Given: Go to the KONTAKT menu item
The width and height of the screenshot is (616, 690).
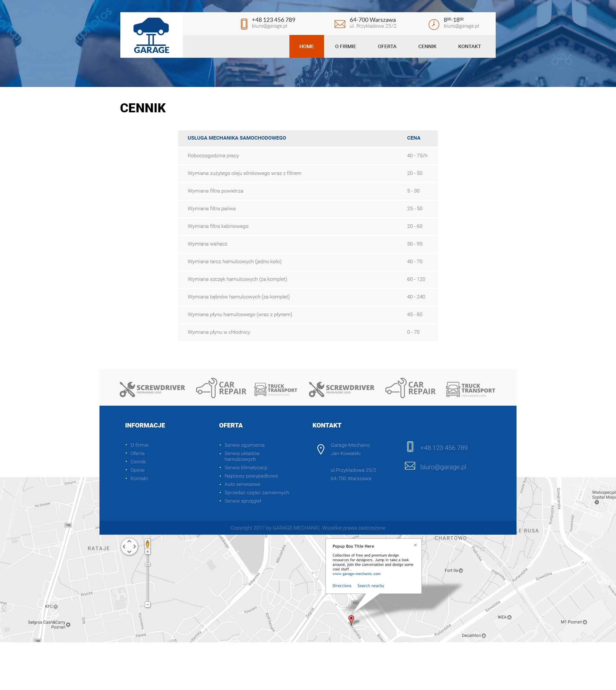Looking at the screenshot, I should [469, 47].
